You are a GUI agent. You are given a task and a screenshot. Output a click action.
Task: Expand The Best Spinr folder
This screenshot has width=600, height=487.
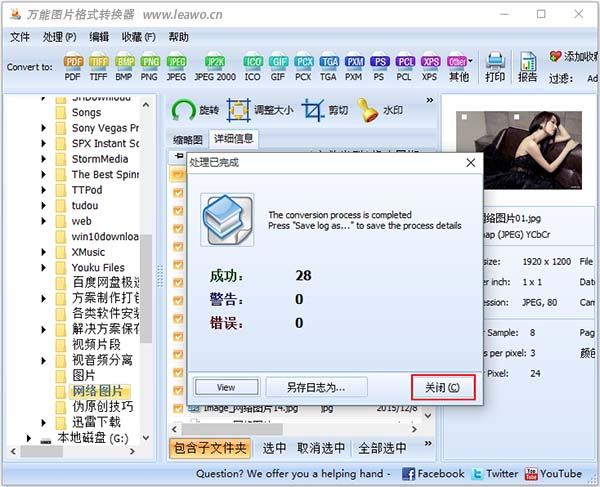pyautogui.click(x=44, y=174)
